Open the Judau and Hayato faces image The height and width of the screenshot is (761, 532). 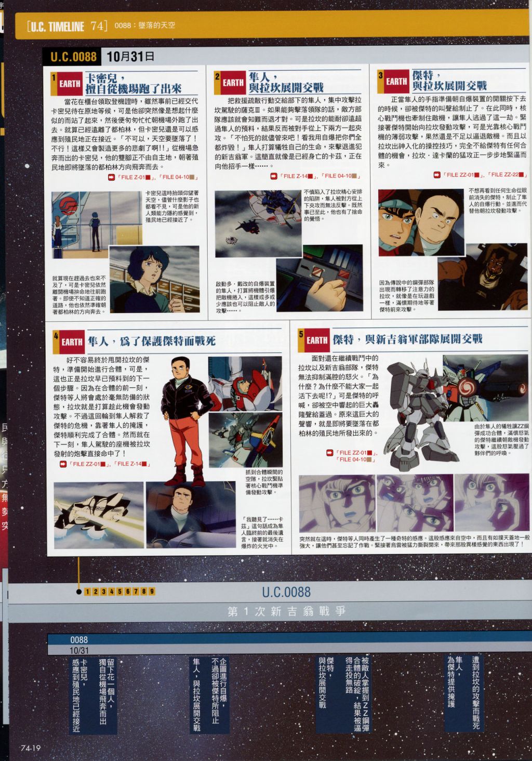coord(421,221)
